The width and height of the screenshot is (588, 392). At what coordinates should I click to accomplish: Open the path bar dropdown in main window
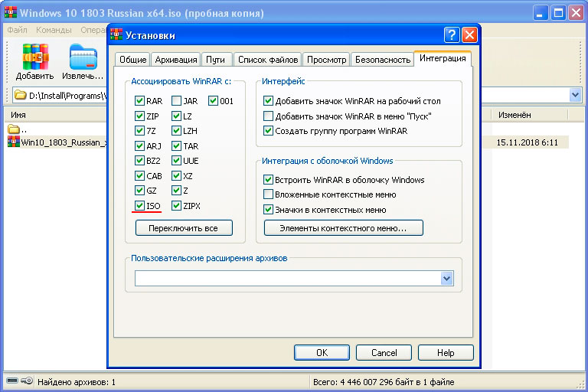[575, 95]
